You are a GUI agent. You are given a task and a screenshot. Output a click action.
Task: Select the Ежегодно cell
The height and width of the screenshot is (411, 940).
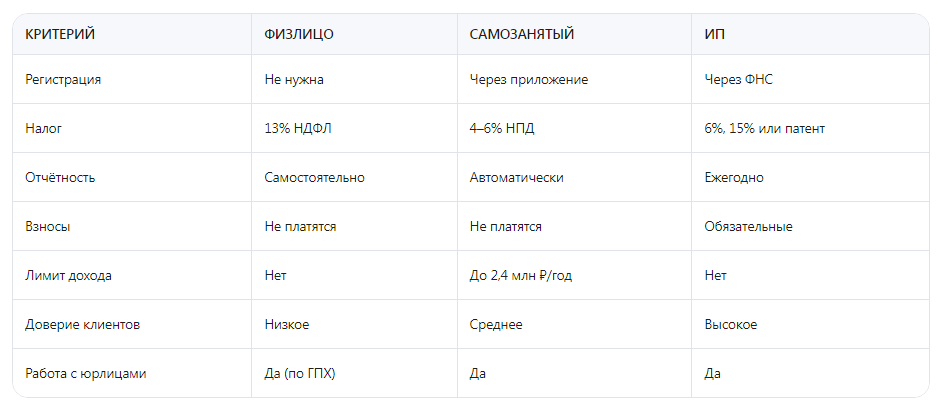pos(734,178)
